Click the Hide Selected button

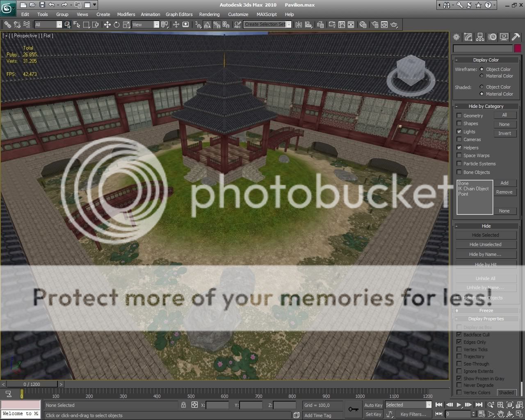pos(485,235)
